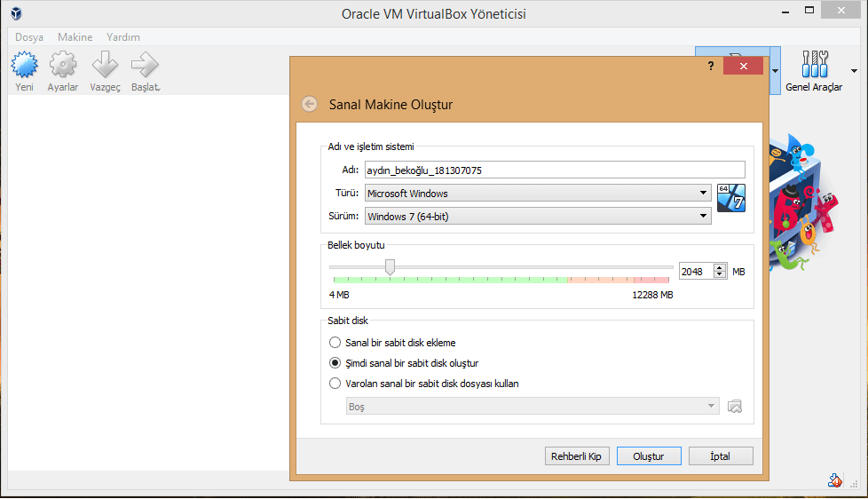This screenshot has height=499, width=868.
Task: Choose 'Varolan sanal bir sabit disk dosyası kullan'
Action: [335, 384]
